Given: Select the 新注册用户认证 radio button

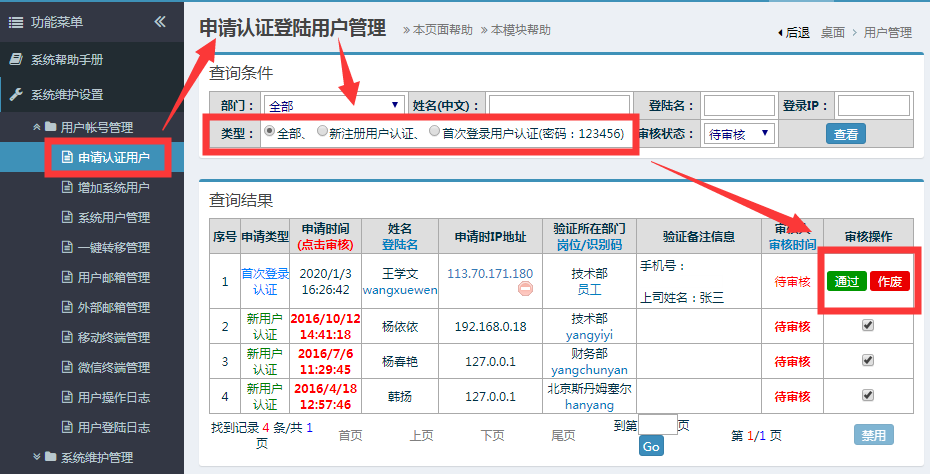Looking at the screenshot, I should point(322,131).
